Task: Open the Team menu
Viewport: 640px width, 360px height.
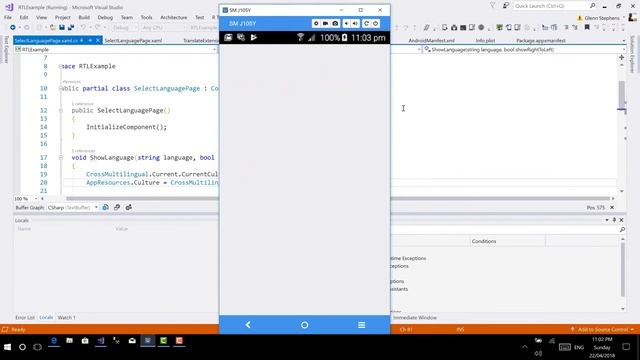Action: point(127,18)
